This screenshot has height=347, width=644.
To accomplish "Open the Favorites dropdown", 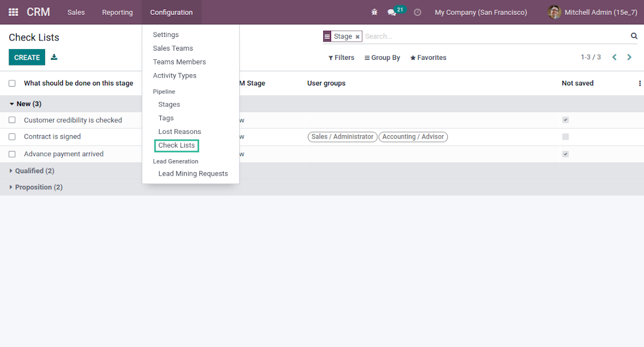I will (428, 58).
